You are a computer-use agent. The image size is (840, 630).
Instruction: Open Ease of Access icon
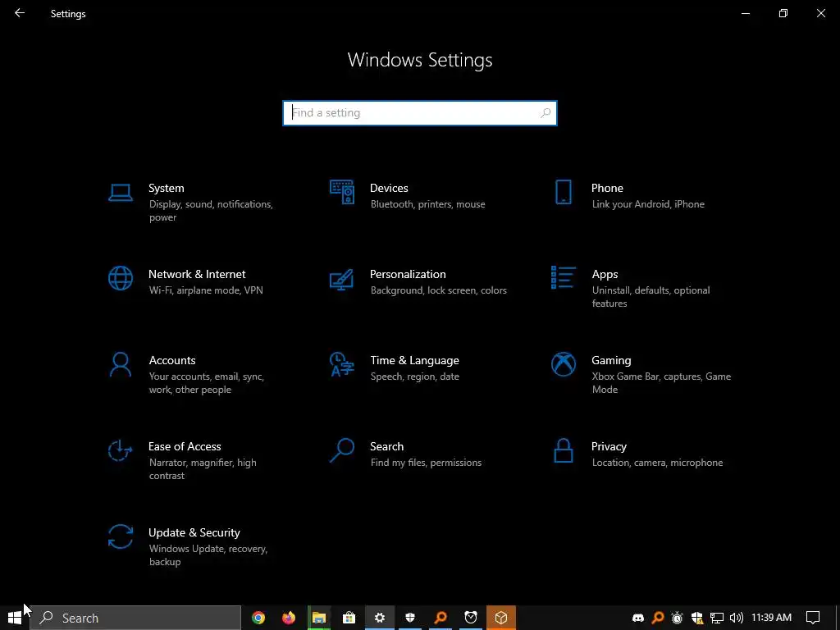click(x=120, y=450)
